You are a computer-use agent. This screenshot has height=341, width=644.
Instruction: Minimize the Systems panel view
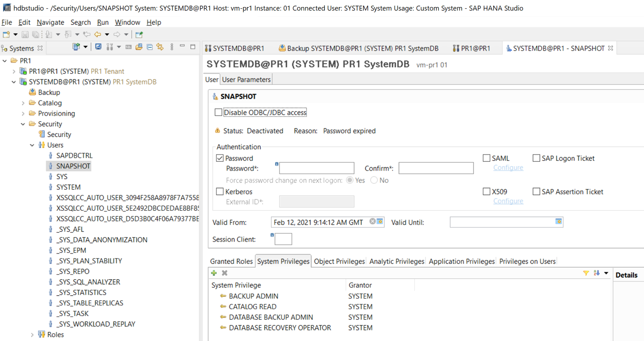pos(182,47)
